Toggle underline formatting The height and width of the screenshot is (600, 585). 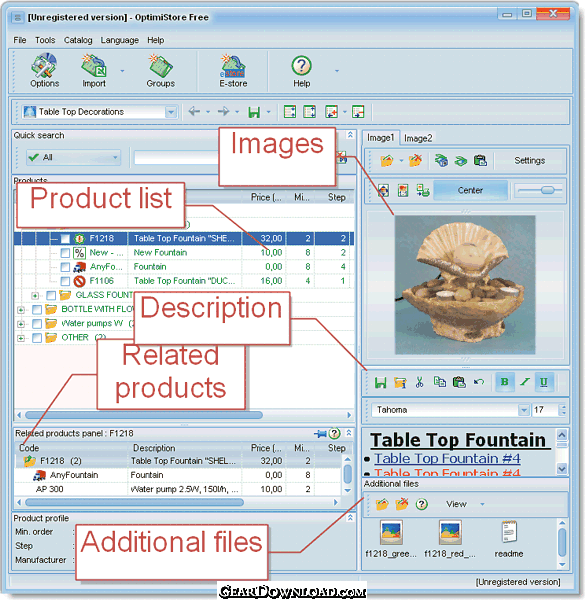point(544,382)
